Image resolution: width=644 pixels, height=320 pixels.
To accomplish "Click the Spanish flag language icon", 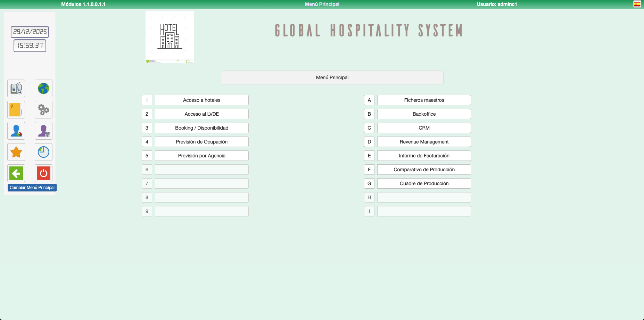I will 637,4.
